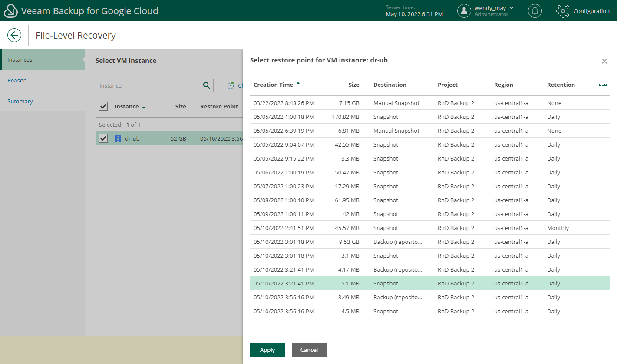Screen dimensions: 617x364
Task: Select the 3.1 MB snapshot row
Action: 430,256
